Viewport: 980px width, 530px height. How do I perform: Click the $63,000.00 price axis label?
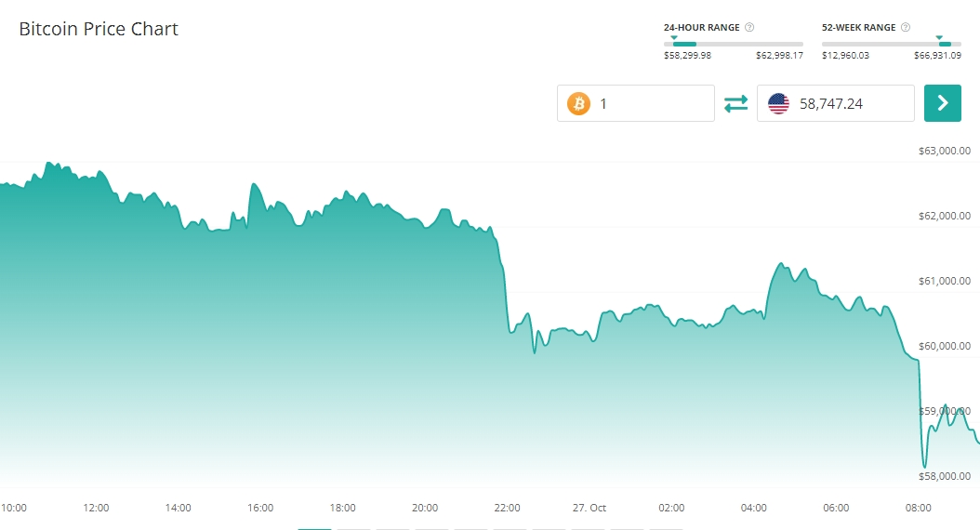pos(944,151)
